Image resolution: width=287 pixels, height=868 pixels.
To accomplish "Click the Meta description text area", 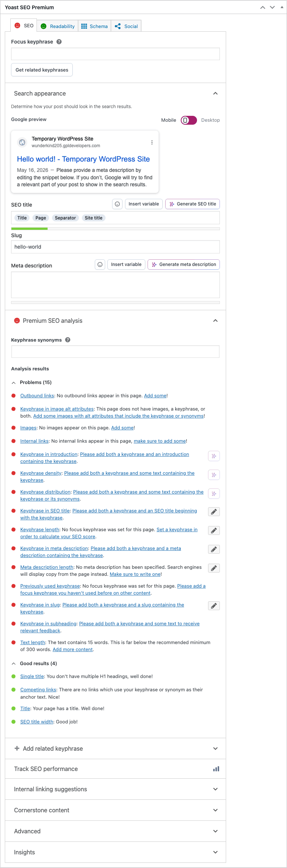I will 115,285.
